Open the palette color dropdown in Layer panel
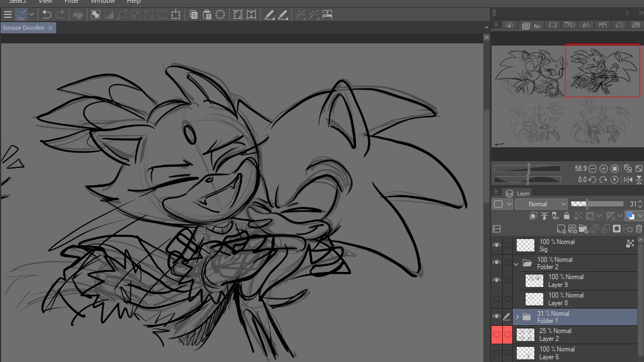The width and height of the screenshot is (644, 362). click(503, 204)
